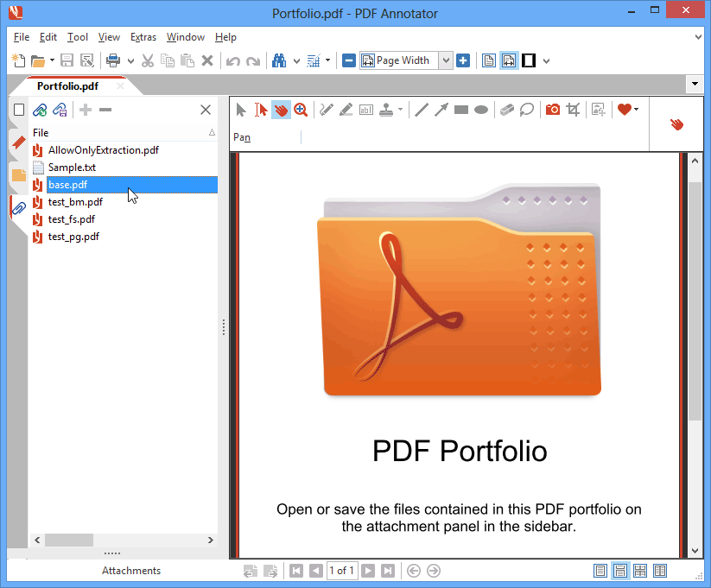Viewport: 711px width, 588px height.
Task: Create a new document with the New icon
Action: click(18, 60)
